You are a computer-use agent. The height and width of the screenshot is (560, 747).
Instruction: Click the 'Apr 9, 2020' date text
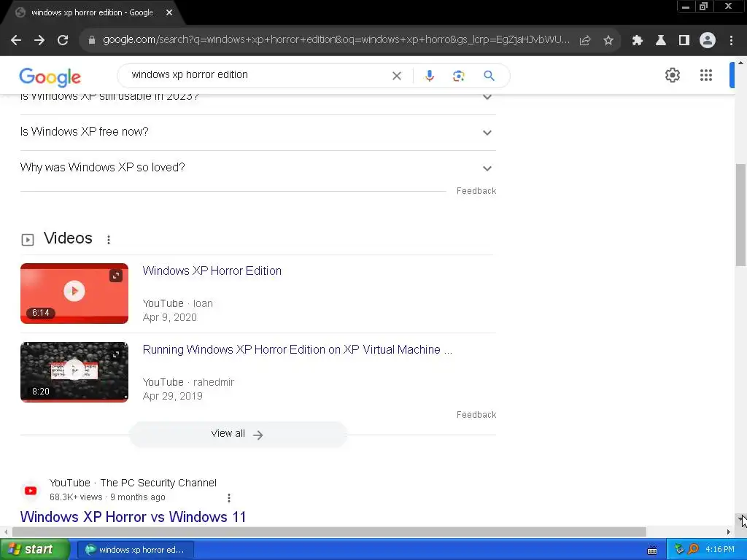169,318
